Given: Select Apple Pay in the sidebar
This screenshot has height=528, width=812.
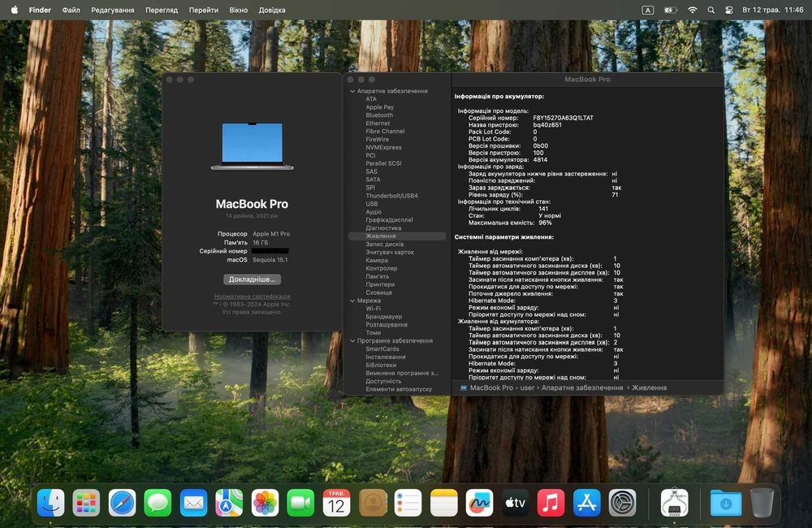Looking at the screenshot, I should tap(379, 107).
